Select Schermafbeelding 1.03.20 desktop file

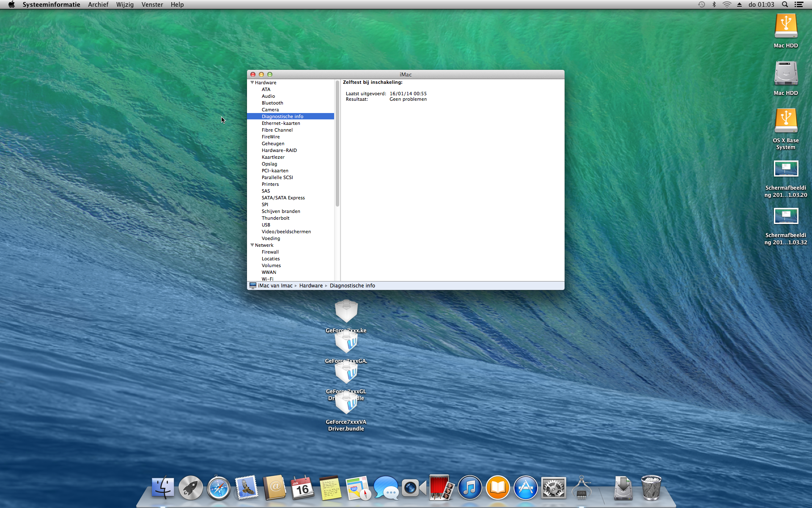(x=786, y=169)
